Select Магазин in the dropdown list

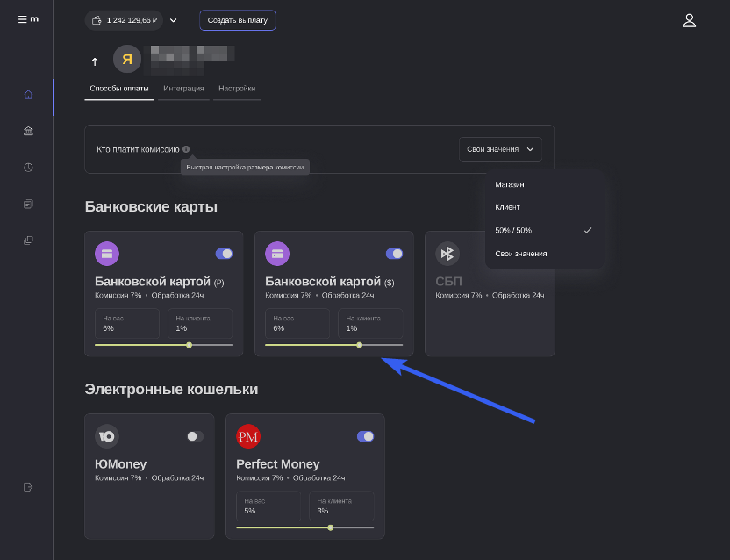(x=509, y=184)
